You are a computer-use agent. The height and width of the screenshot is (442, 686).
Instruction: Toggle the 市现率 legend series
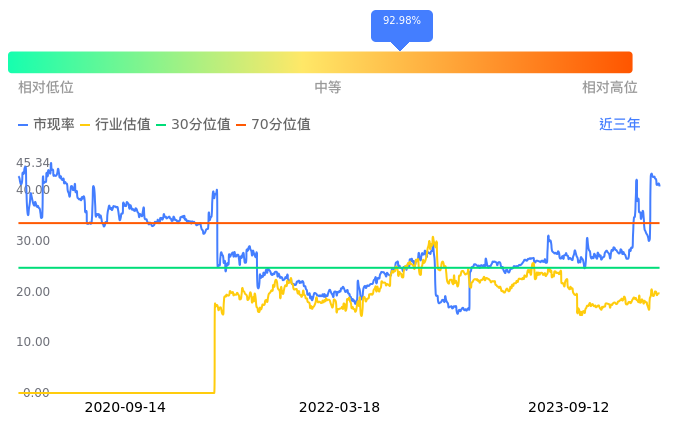pos(46,125)
